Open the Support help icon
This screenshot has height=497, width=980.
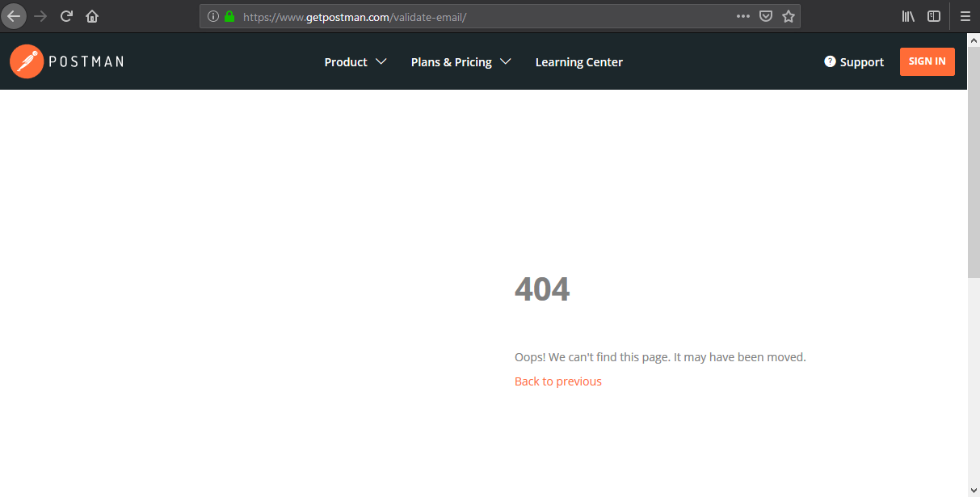click(829, 61)
